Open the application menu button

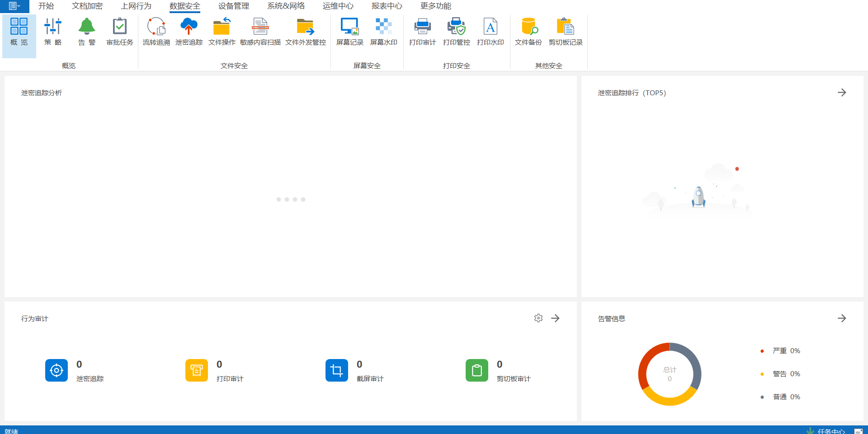14,6
